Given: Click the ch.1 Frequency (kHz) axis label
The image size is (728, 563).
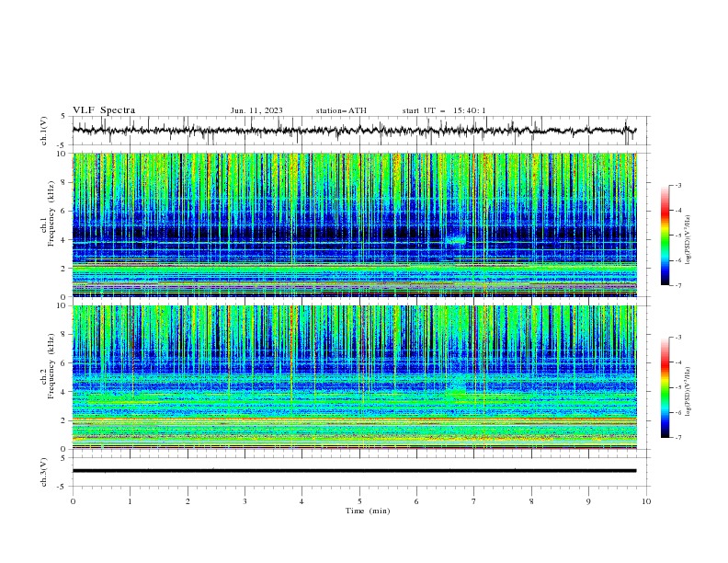Looking at the screenshot, I should (48, 213).
